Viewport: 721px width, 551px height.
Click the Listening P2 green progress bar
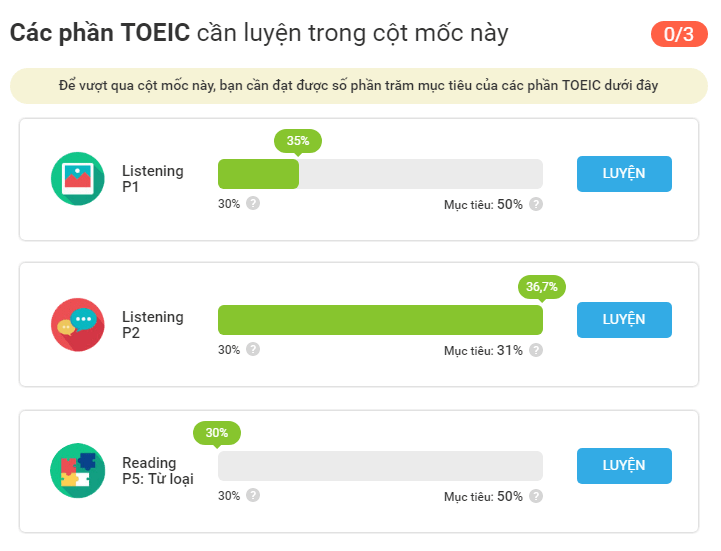380,320
